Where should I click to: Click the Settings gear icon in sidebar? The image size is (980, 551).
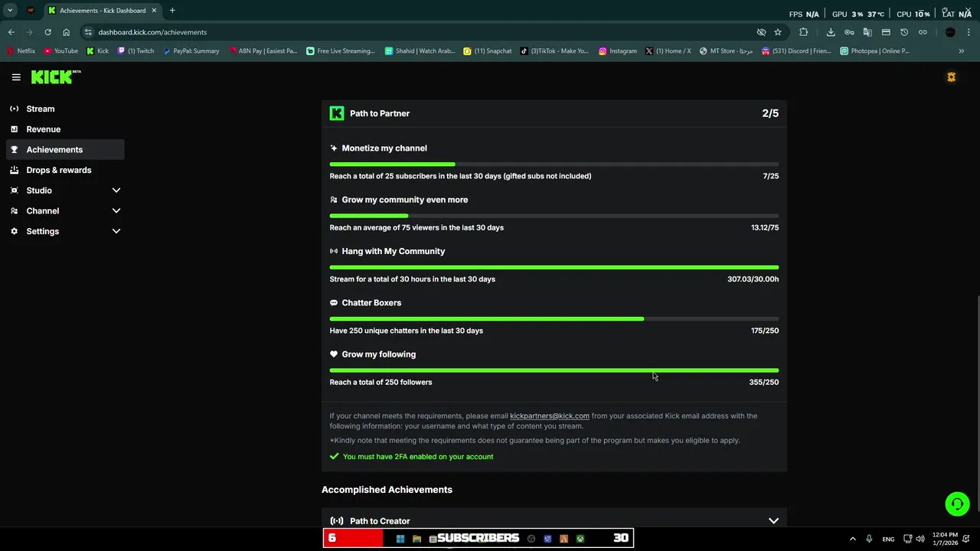pyautogui.click(x=14, y=231)
